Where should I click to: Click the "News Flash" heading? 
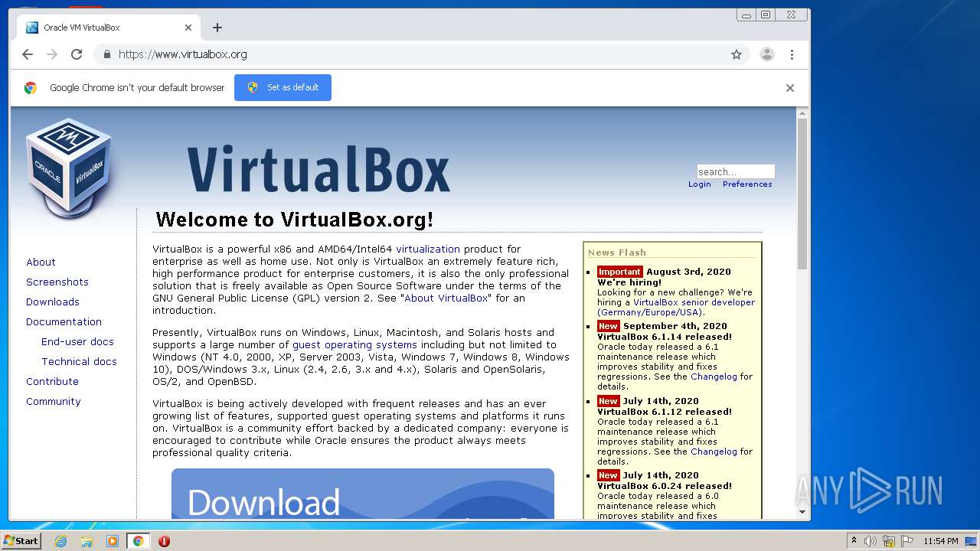click(x=617, y=253)
